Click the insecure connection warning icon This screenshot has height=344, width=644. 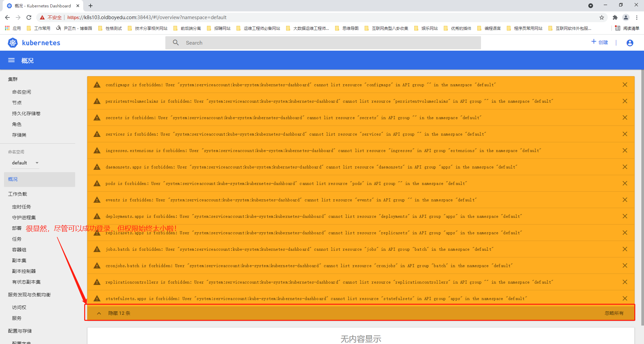(42, 17)
